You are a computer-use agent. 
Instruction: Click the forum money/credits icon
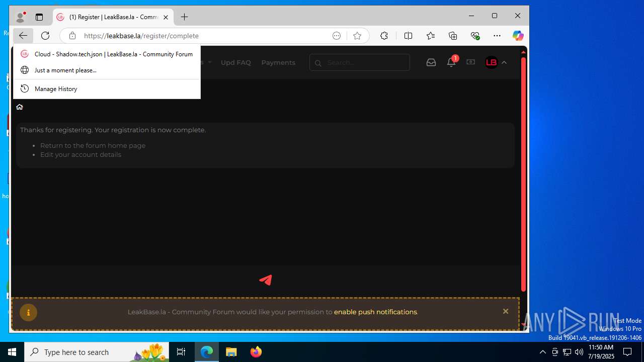(x=470, y=62)
